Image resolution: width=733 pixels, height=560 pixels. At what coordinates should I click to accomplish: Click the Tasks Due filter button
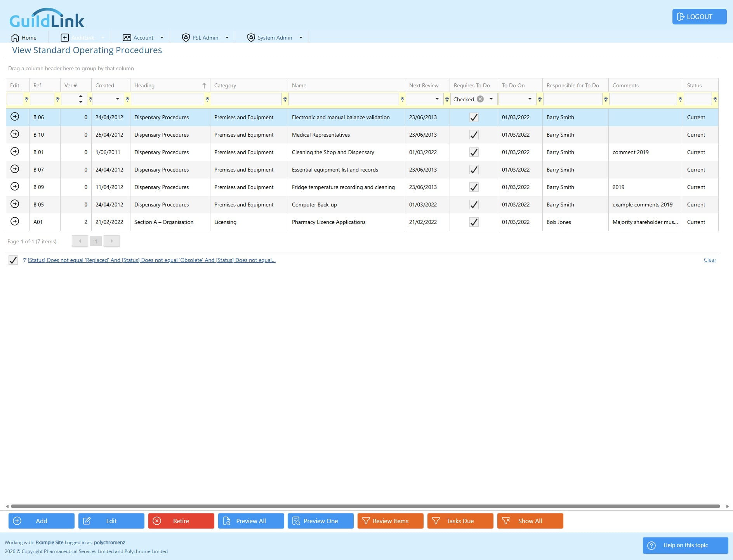(x=460, y=521)
